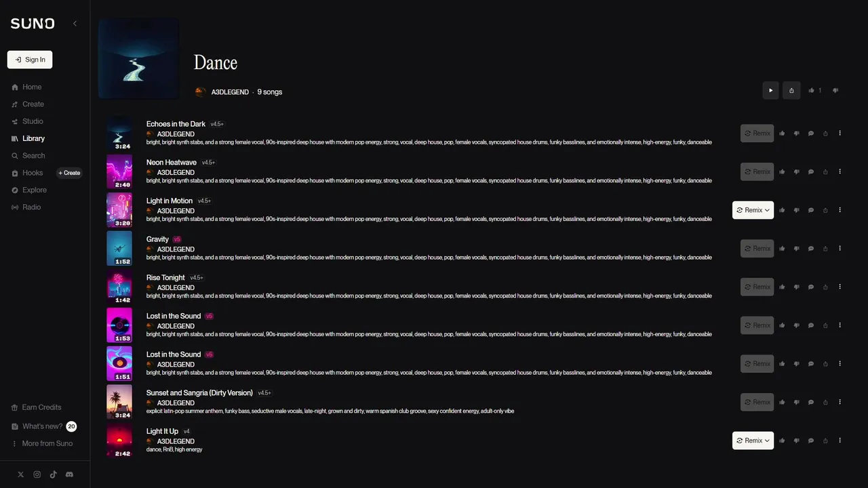
Task: Open Home in the sidebar
Action: click(26, 87)
